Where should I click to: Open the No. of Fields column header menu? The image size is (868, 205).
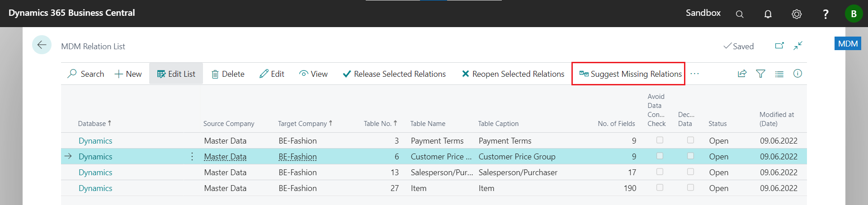(x=616, y=124)
